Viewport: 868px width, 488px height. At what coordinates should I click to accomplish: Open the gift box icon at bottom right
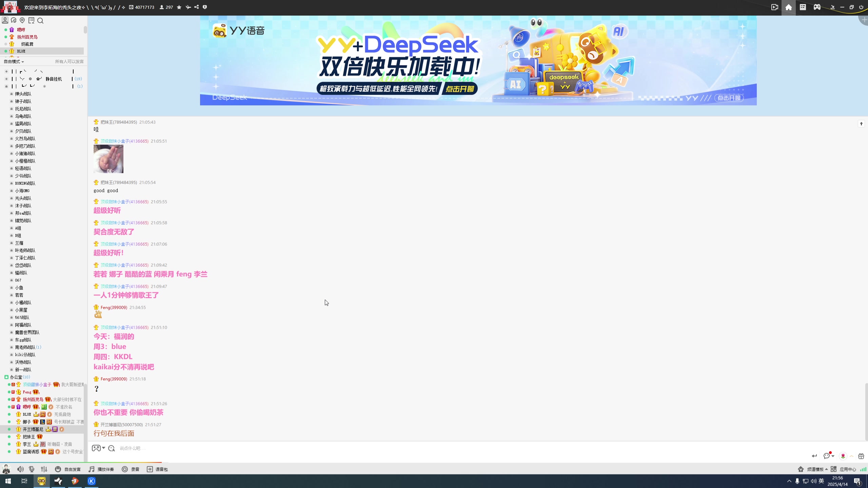[x=861, y=456]
